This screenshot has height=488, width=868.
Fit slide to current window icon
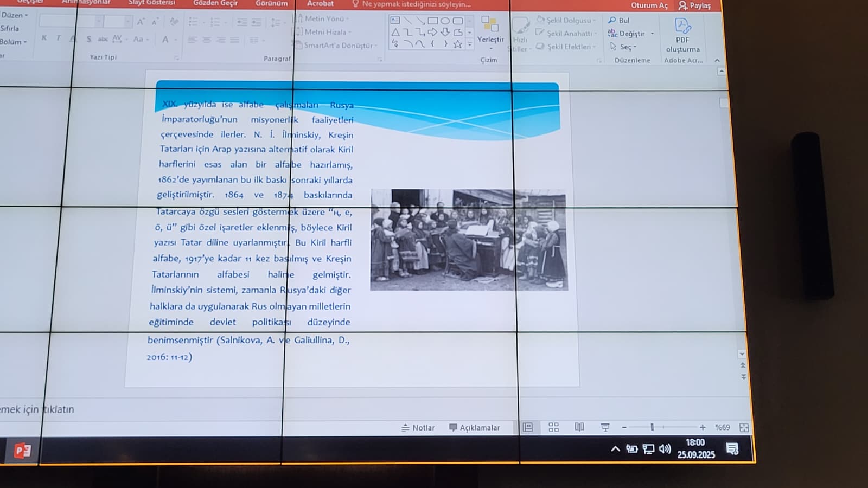pyautogui.click(x=744, y=427)
